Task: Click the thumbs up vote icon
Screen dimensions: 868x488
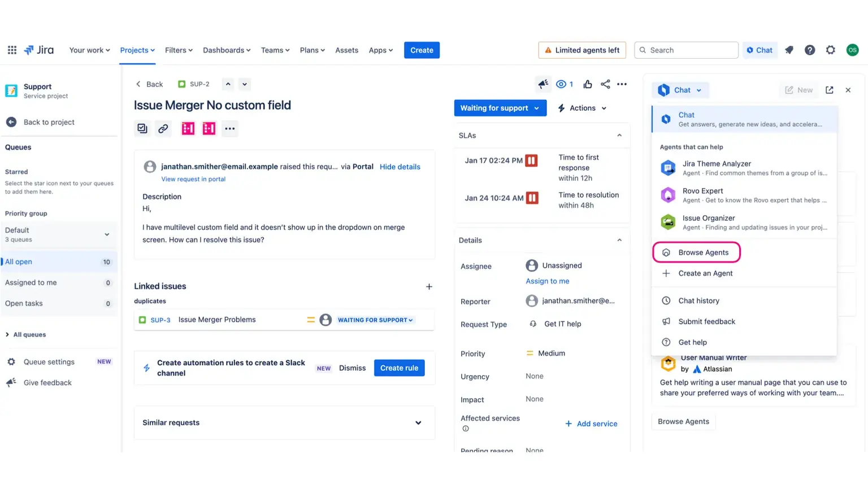Action: coord(588,84)
